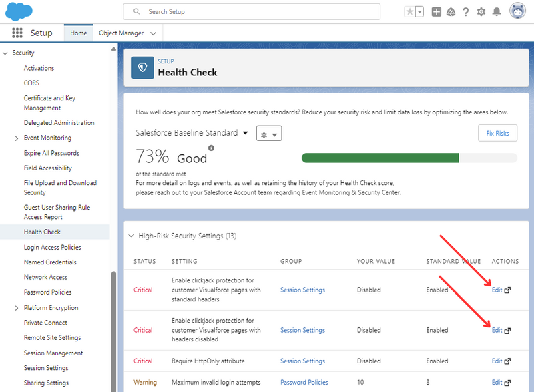Collapse the Security tree section
Image resolution: width=534 pixels, height=392 pixels.
pyautogui.click(x=5, y=53)
